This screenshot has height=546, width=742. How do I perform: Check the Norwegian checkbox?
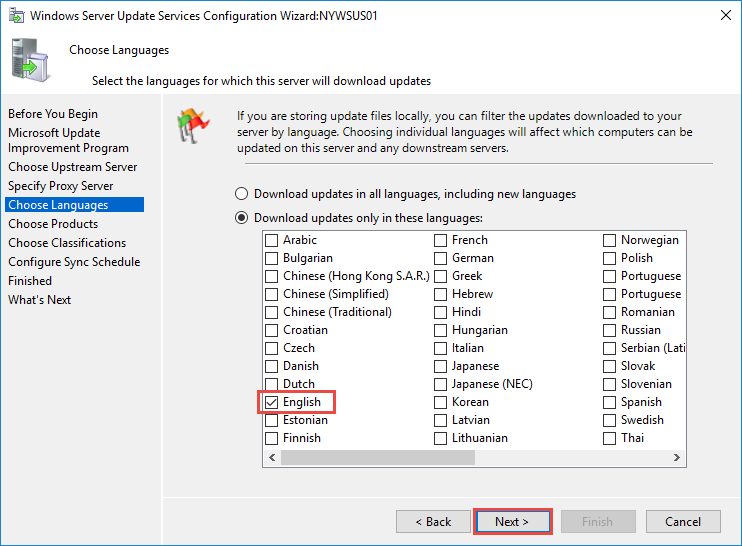pos(610,240)
